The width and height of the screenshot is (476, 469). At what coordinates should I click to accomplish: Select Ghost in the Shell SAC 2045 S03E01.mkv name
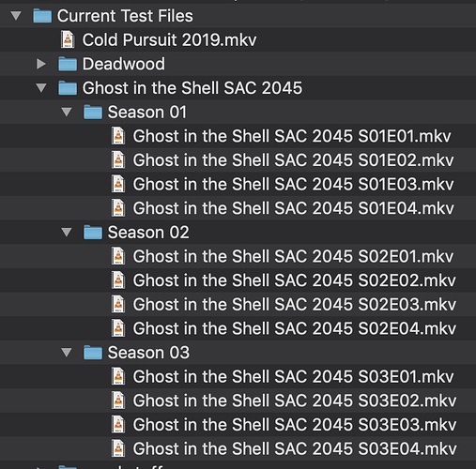click(x=293, y=377)
